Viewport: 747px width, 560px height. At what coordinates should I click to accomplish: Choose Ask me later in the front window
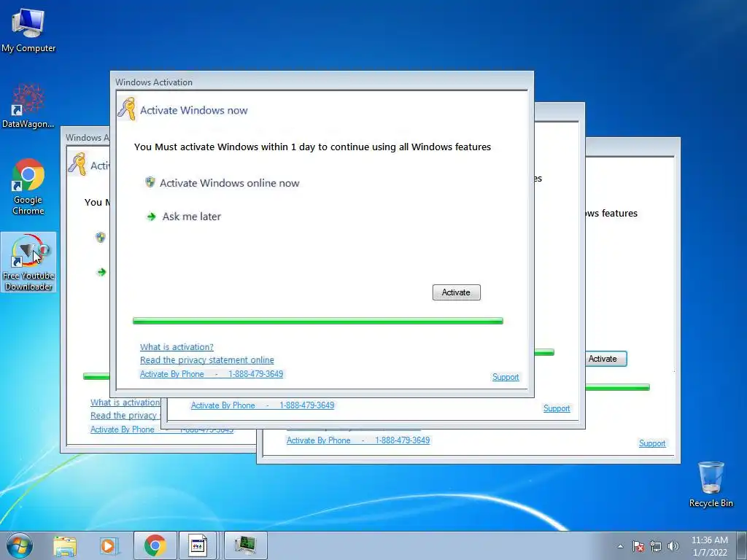[192, 217]
